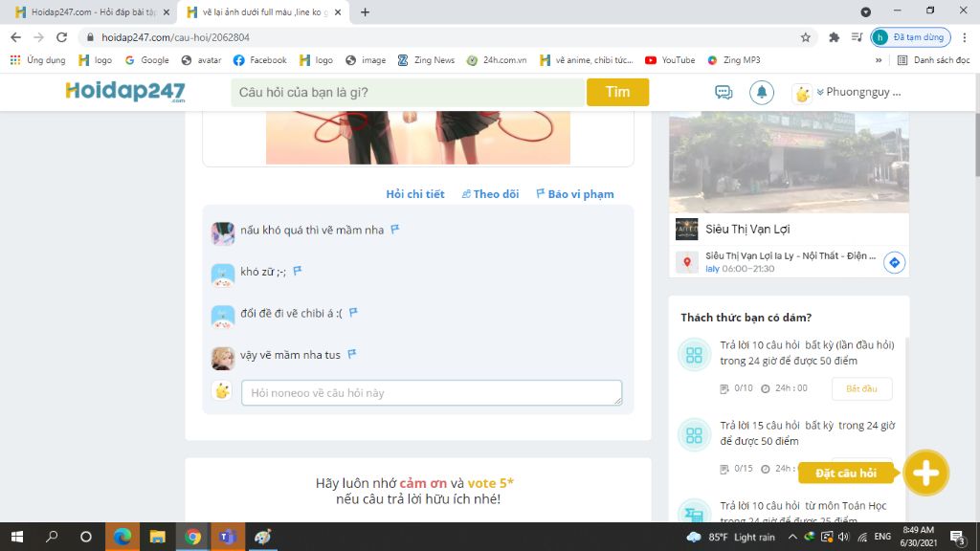
Task: Open the Zing News bookmark
Action: pos(426,60)
